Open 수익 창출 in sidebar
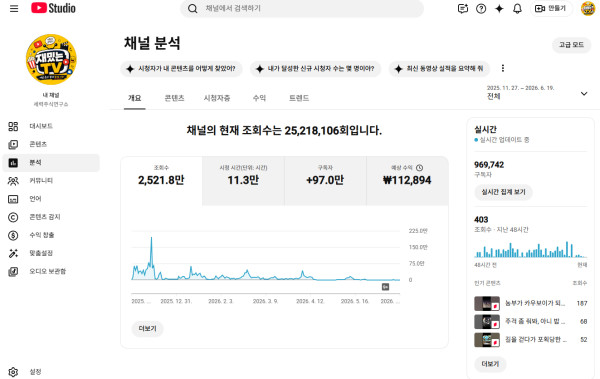Screen dimensions: 600x379 click(51, 235)
